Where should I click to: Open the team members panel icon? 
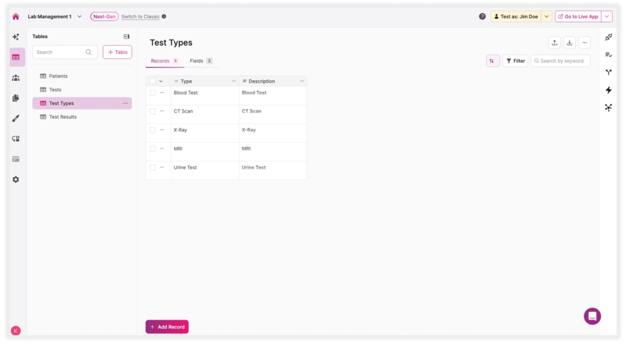click(x=16, y=77)
